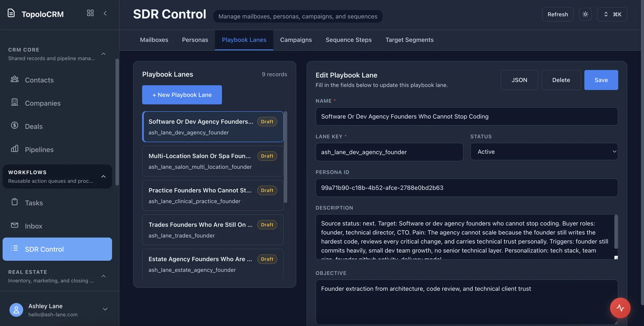Go to Target Segments tab
The height and width of the screenshot is (326, 644).
click(409, 40)
